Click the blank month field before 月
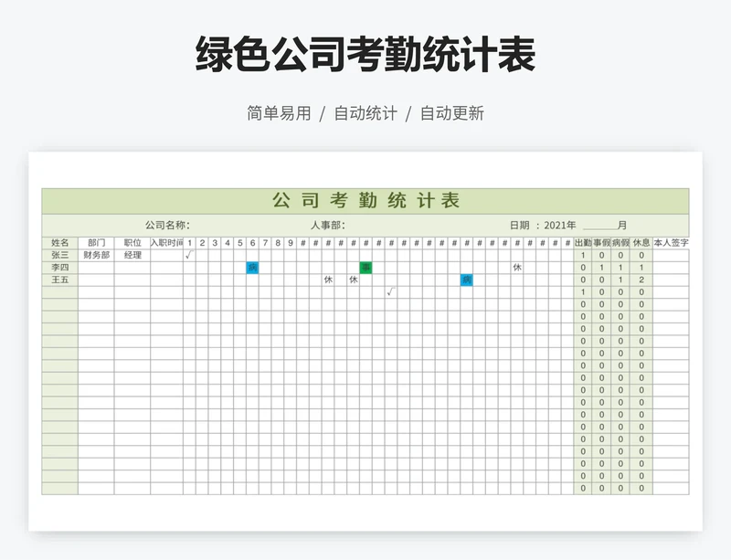 599,226
